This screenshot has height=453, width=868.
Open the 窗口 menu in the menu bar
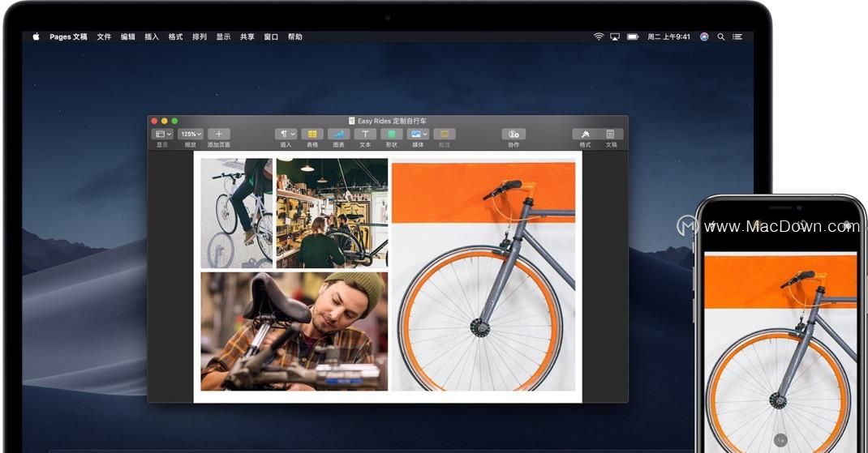coord(271,36)
